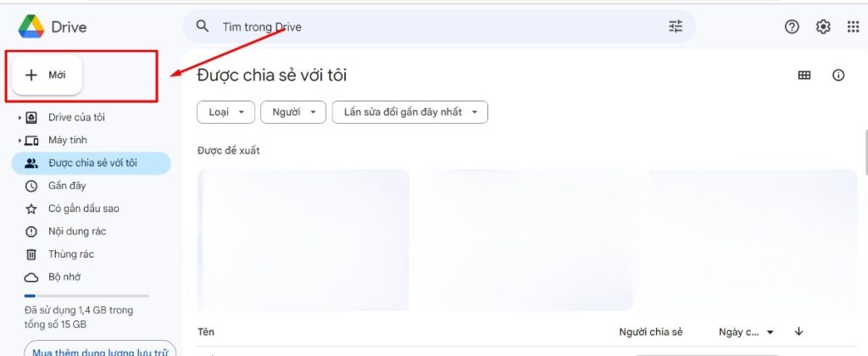Open the 'Loại' type filter dropdown
Image resolution: width=868 pixels, height=356 pixels.
click(x=225, y=112)
